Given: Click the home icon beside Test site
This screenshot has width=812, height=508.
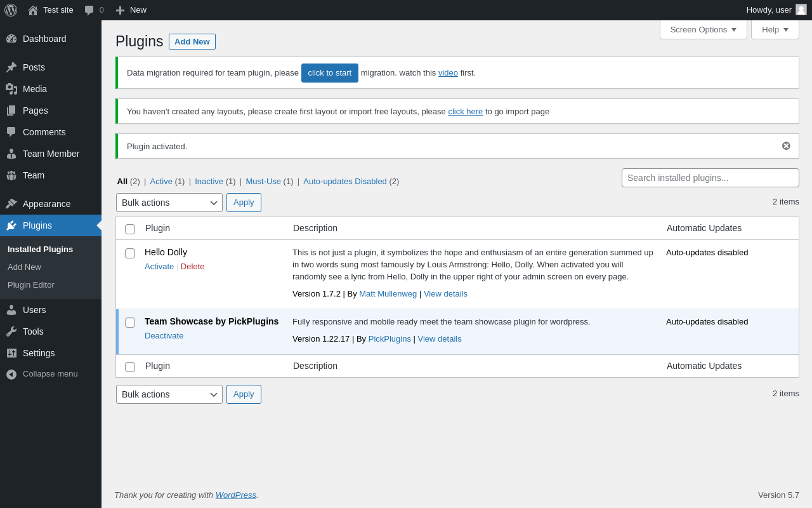Looking at the screenshot, I should (x=33, y=10).
